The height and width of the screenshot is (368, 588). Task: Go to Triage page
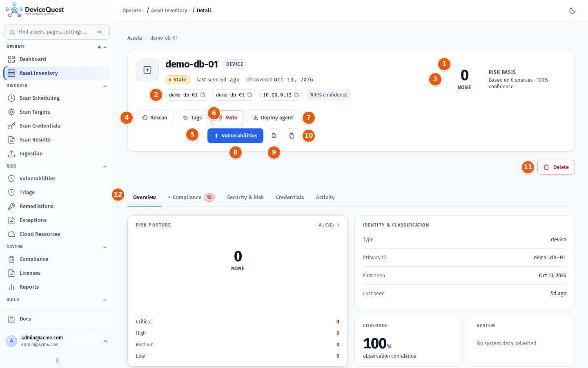tap(57, 193)
